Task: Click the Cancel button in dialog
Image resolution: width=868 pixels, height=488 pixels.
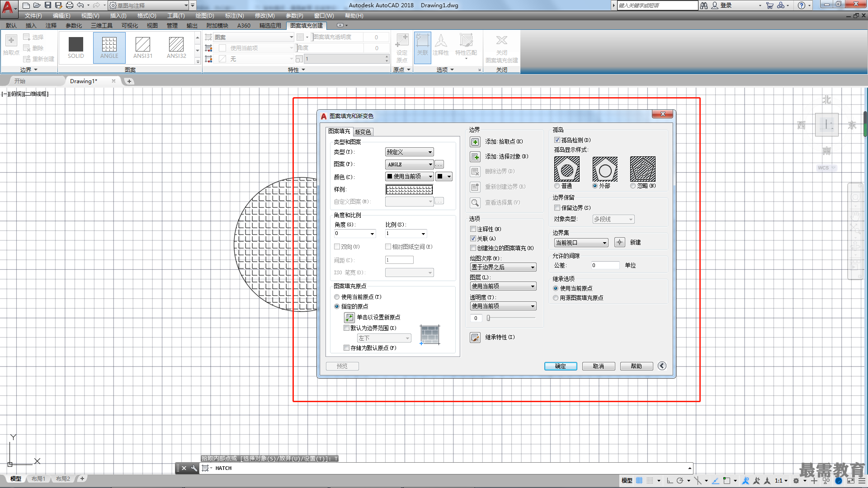Action: (x=599, y=366)
